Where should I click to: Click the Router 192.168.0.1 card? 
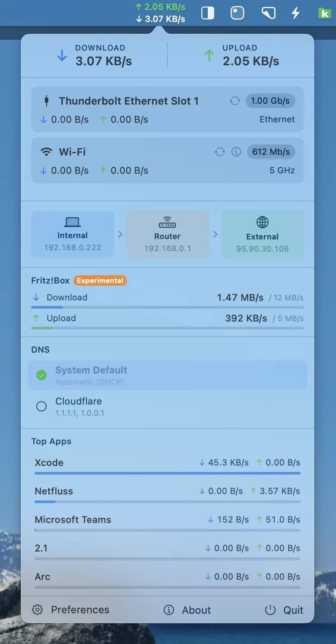pos(168,234)
